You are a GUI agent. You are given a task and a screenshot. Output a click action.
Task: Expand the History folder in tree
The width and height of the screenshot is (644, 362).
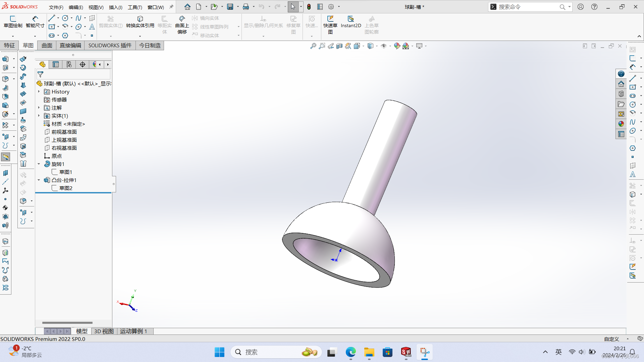pos(39,92)
